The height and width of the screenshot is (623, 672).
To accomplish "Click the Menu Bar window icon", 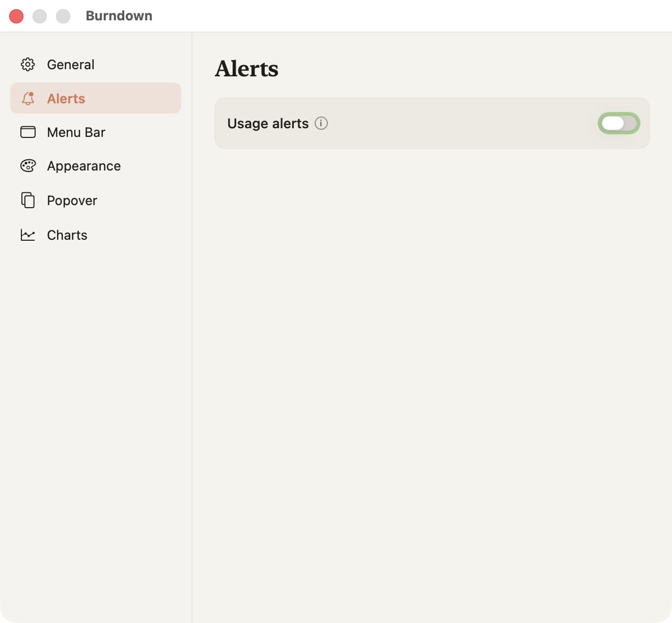I will tap(28, 132).
